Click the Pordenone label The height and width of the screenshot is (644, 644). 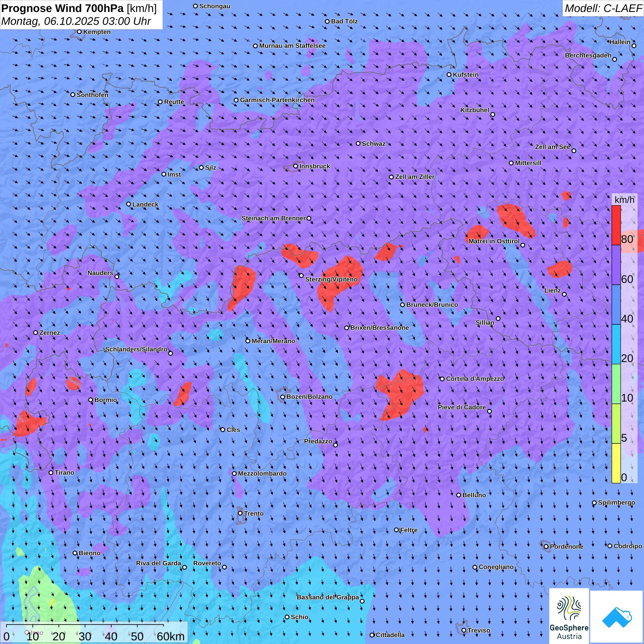[567, 546]
